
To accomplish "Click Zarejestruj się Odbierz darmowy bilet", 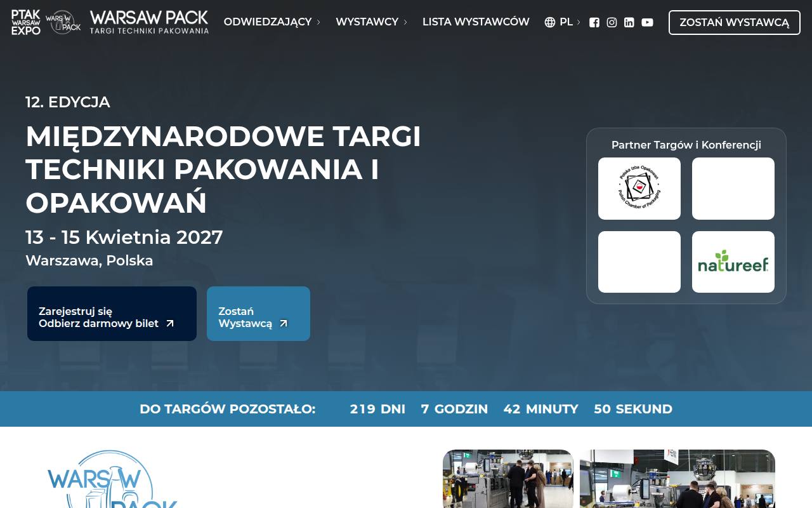I will pos(112,314).
